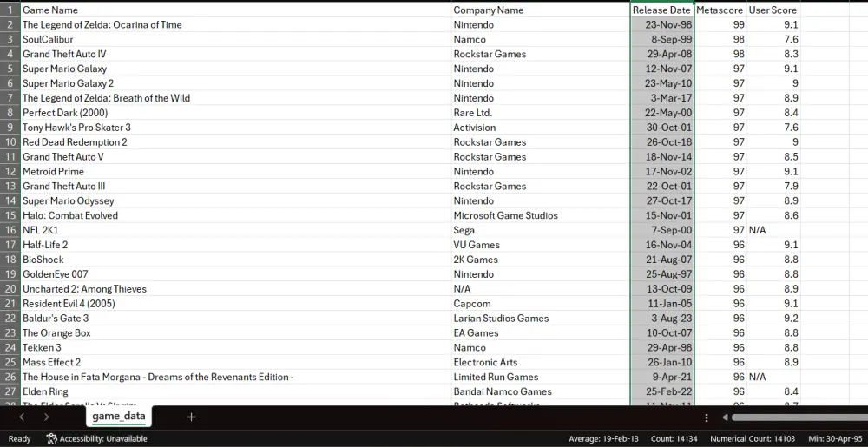Select release date 25-Feb-22

[x=662, y=391]
